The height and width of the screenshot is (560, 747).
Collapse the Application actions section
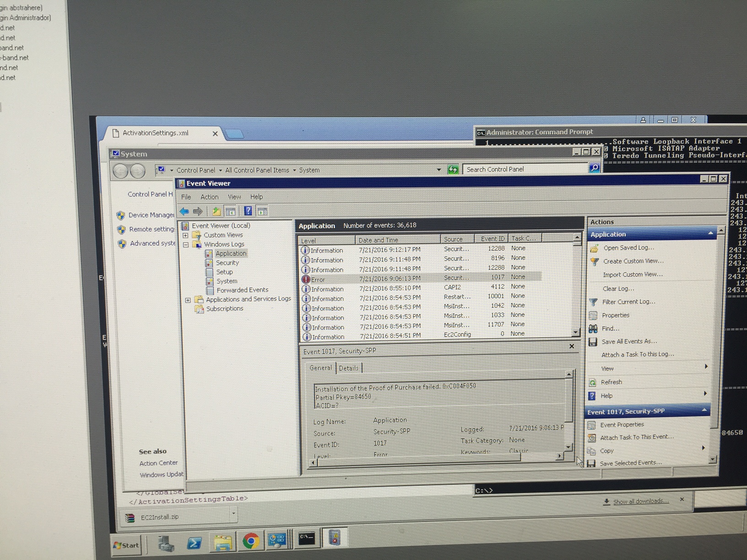pyautogui.click(x=710, y=233)
